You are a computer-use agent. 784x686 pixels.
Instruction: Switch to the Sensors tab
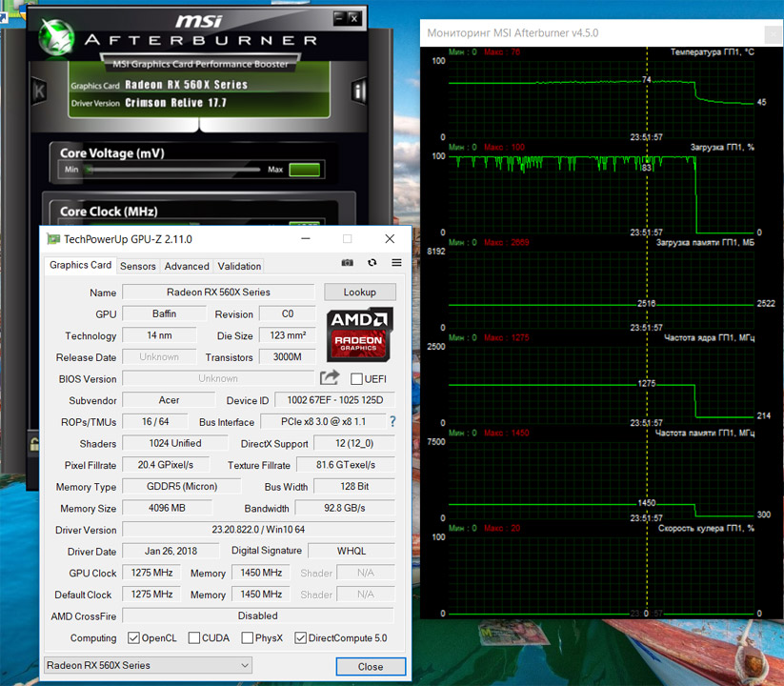[138, 266]
